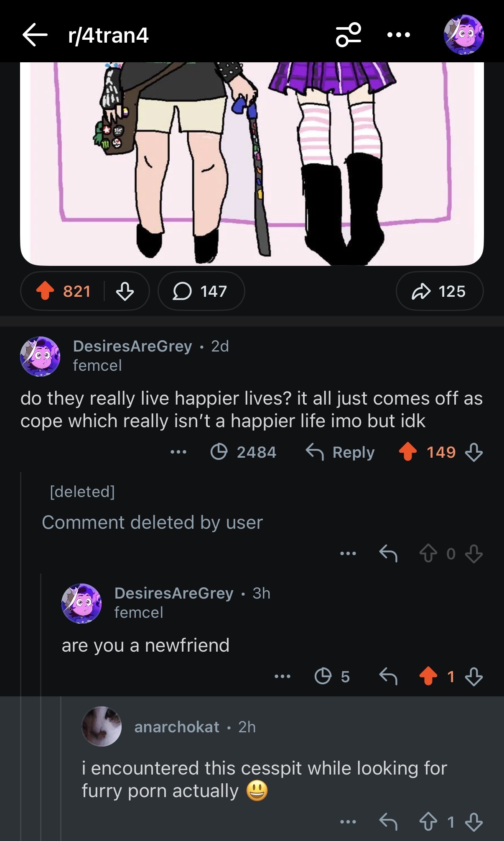Screen dimensions: 504x841
Task: Upvote anarchokat's comment
Action: click(x=428, y=822)
